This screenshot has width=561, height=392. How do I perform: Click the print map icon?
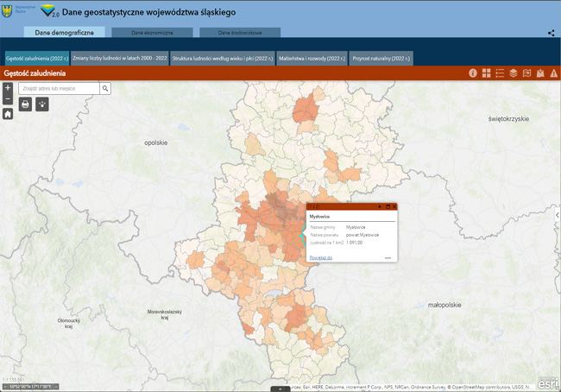(25, 104)
